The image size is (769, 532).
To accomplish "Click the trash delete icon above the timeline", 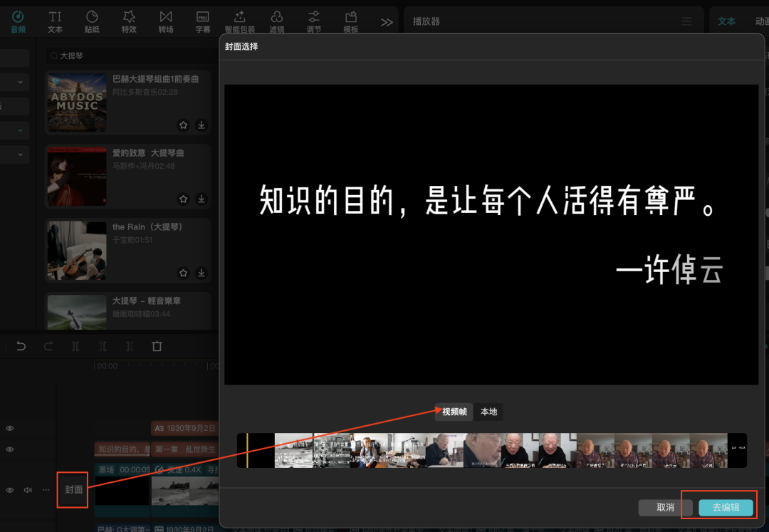I will pyautogui.click(x=157, y=346).
